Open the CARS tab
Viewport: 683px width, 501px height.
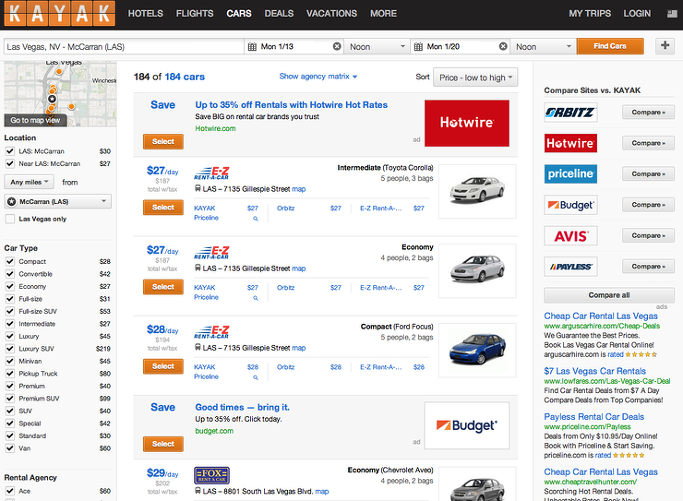point(239,14)
